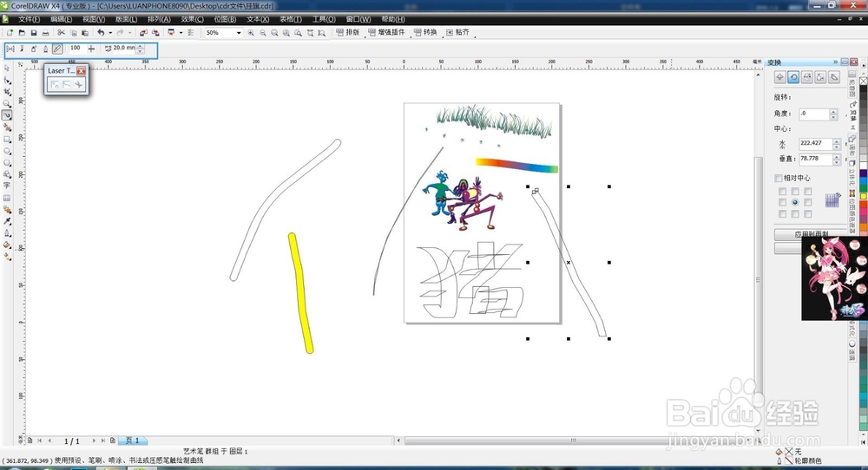This screenshot has width=868, height=470.
Task: Select the Interactive Blend tool in toolbox
Action: [x=7, y=210]
